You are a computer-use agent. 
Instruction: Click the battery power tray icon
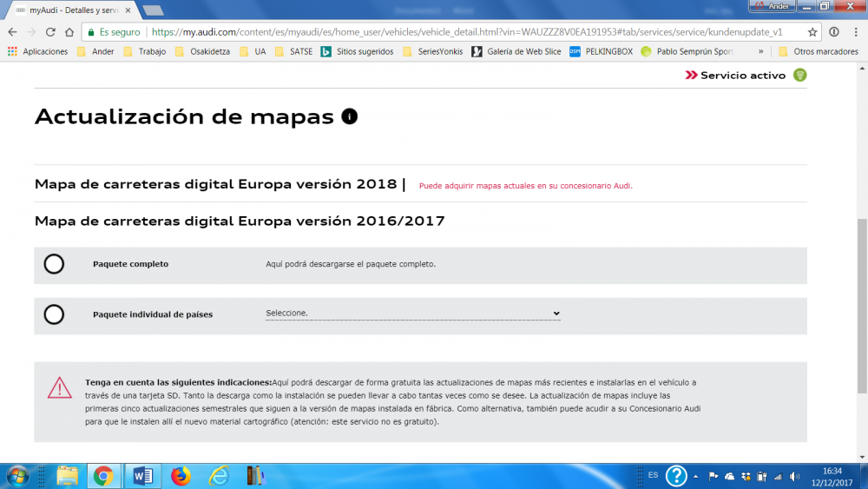click(762, 476)
